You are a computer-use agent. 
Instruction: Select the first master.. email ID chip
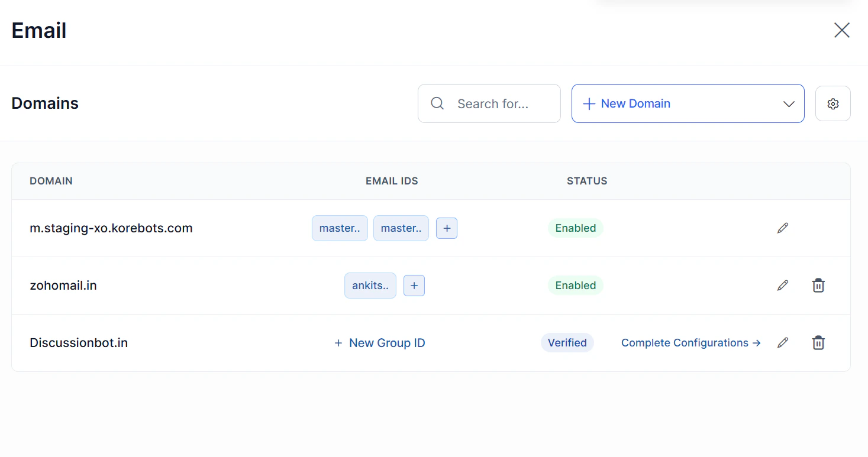click(x=340, y=228)
